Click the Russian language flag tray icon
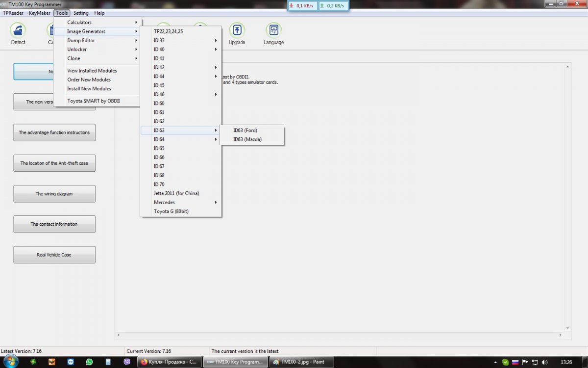Screen dimensions: 588x368 [515, 362]
